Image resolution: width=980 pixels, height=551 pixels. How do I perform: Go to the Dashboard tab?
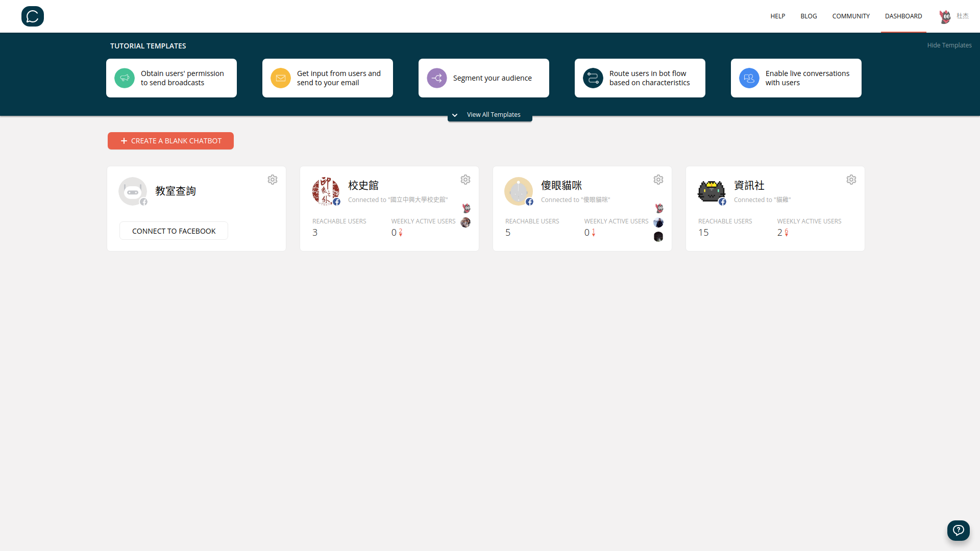[x=903, y=16]
